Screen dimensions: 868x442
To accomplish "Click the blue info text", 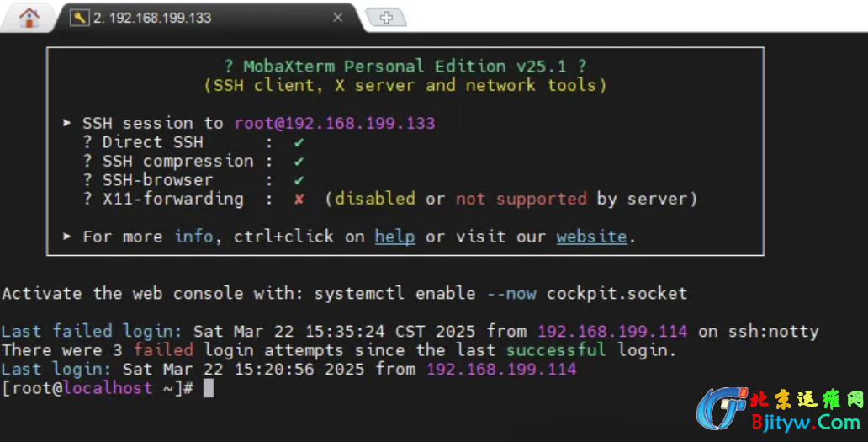I will point(193,237).
